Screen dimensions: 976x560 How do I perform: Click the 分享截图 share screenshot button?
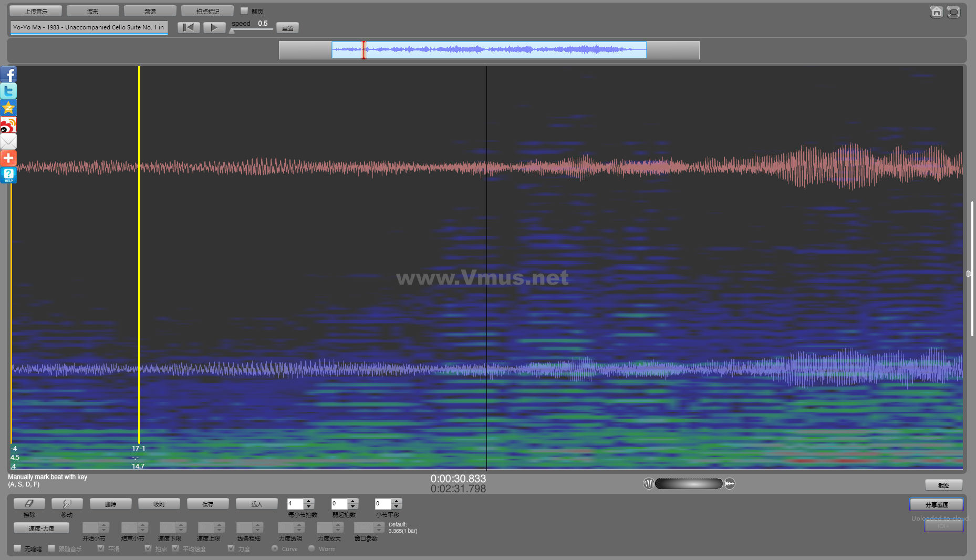click(x=937, y=505)
